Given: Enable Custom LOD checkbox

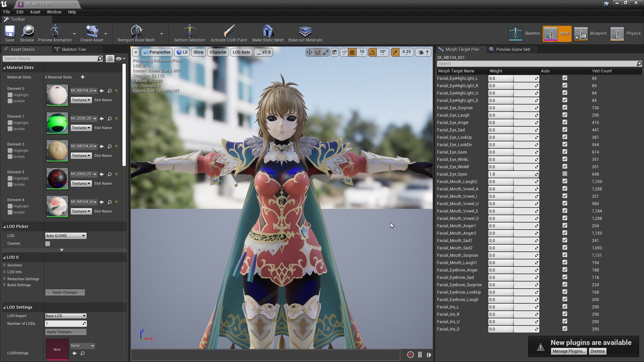Looking at the screenshot, I should coord(48,244).
